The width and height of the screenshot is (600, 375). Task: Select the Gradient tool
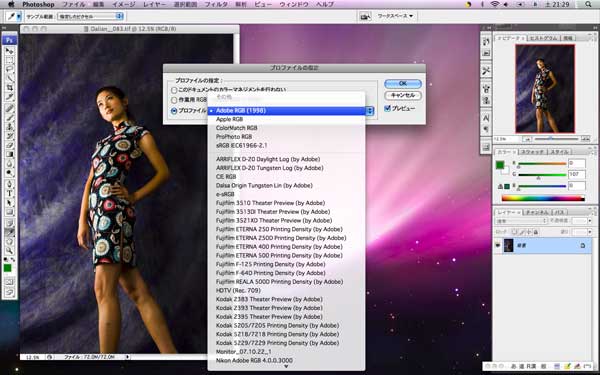9,155
